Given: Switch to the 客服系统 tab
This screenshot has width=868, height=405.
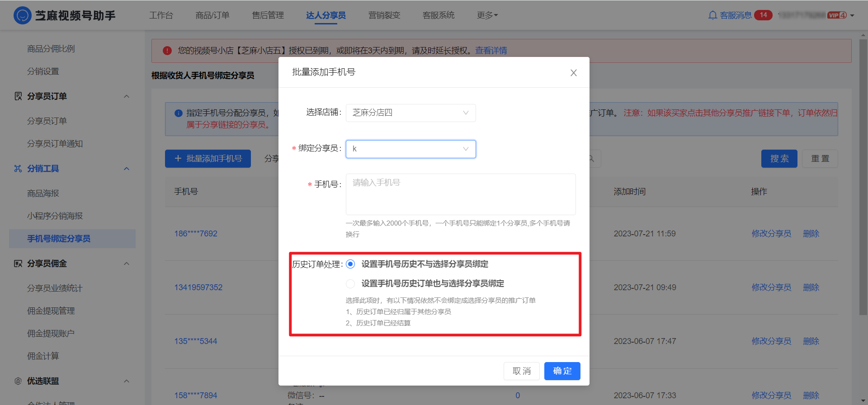Looking at the screenshot, I should point(439,15).
